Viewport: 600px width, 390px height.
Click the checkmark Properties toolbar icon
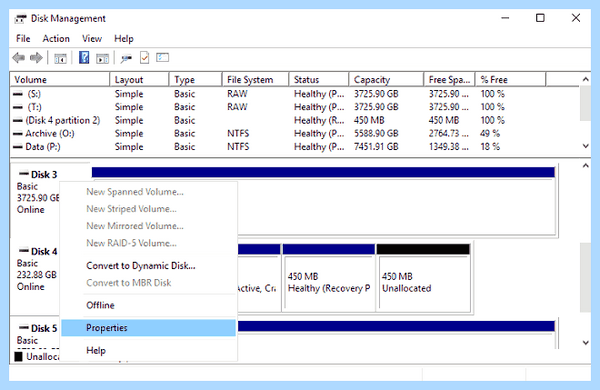click(x=144, y=58)
